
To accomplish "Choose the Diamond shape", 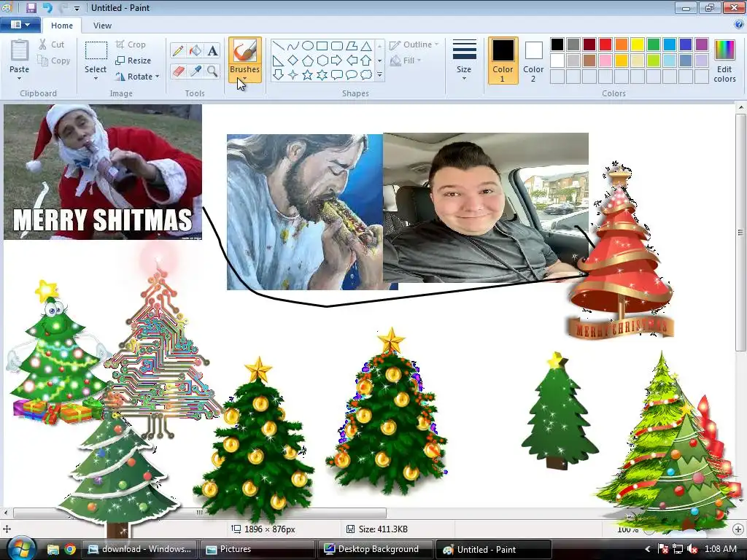I will point(293,61).
